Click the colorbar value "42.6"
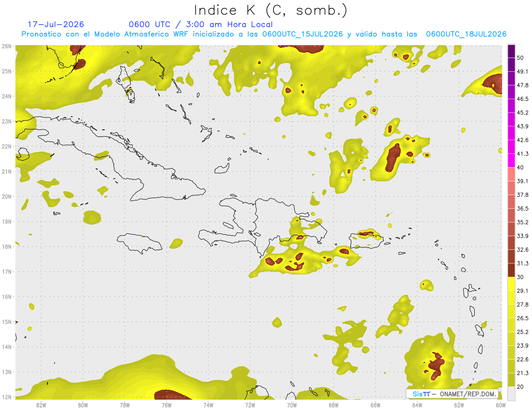 tap(523, 140)
